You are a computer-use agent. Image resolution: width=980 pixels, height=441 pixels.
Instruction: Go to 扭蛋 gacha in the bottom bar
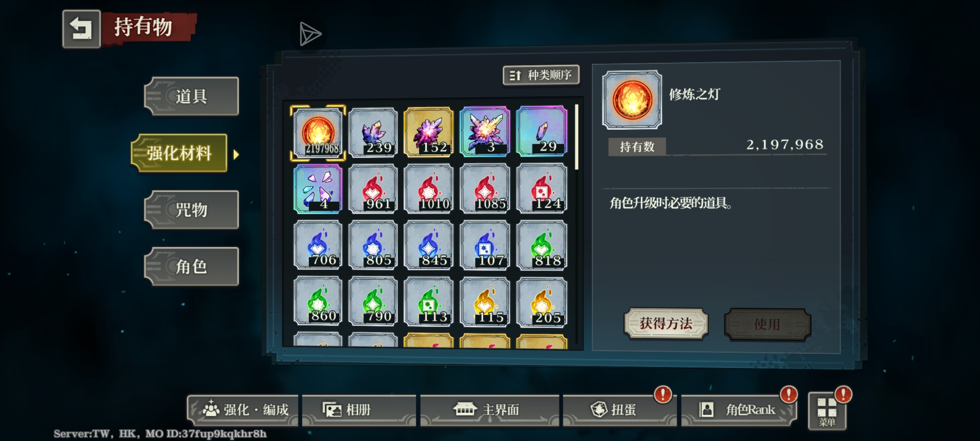click(619, 409)
